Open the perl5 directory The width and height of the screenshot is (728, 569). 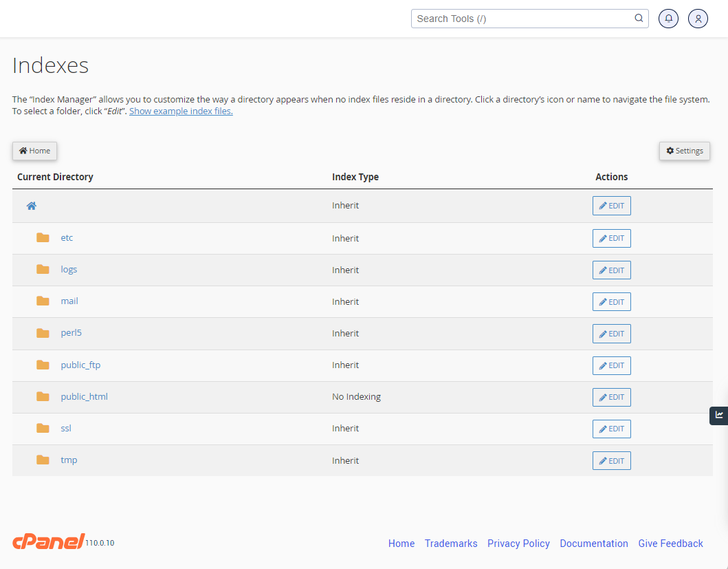[71, 333]
